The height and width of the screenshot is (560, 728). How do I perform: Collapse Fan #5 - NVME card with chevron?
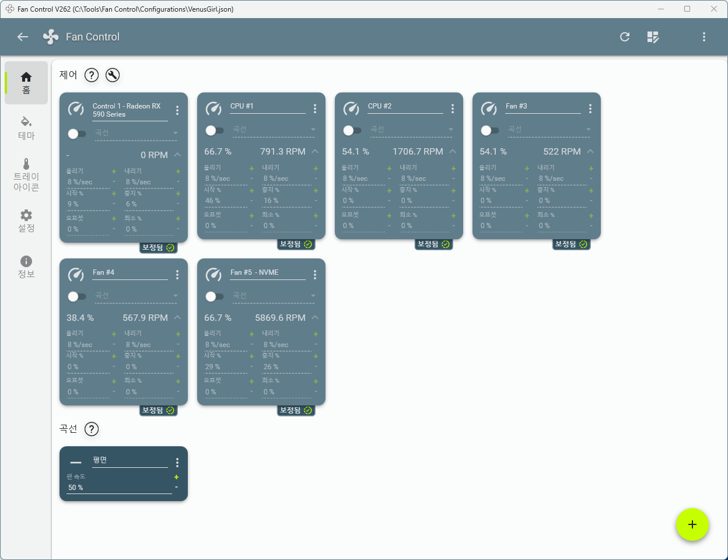315,318
